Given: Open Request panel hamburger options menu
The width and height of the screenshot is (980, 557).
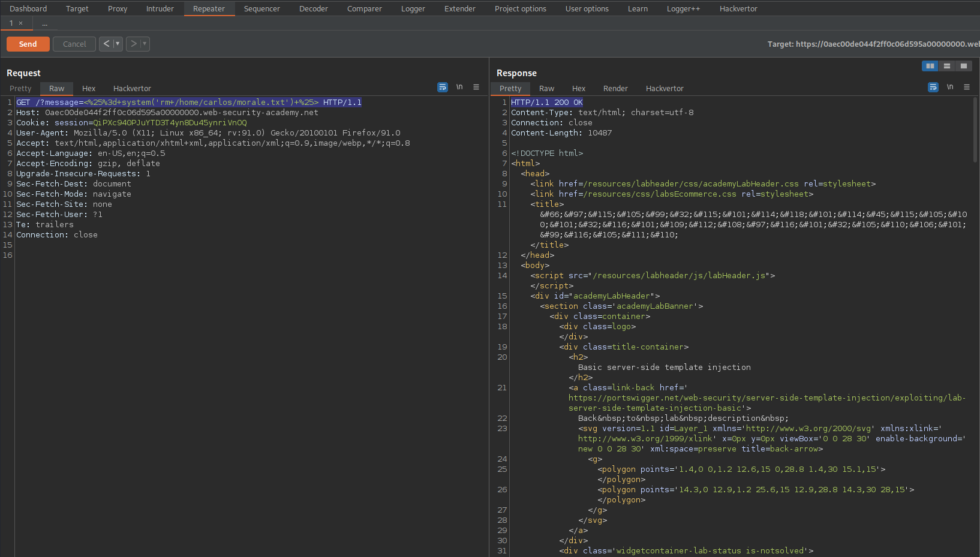Looking at the screenshot, I should pyautogui.click(x=476, y=87).
